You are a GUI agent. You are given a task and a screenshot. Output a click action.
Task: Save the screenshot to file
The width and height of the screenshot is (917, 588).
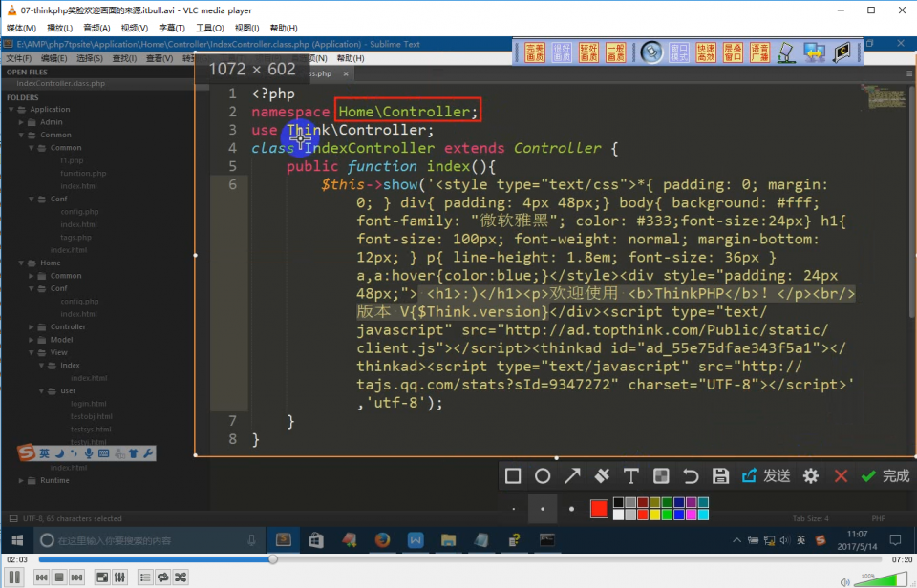[720, 475]
